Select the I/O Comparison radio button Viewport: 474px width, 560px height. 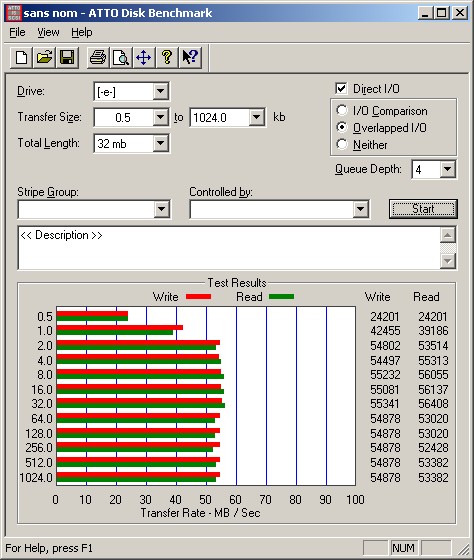[x=342, y=110]
